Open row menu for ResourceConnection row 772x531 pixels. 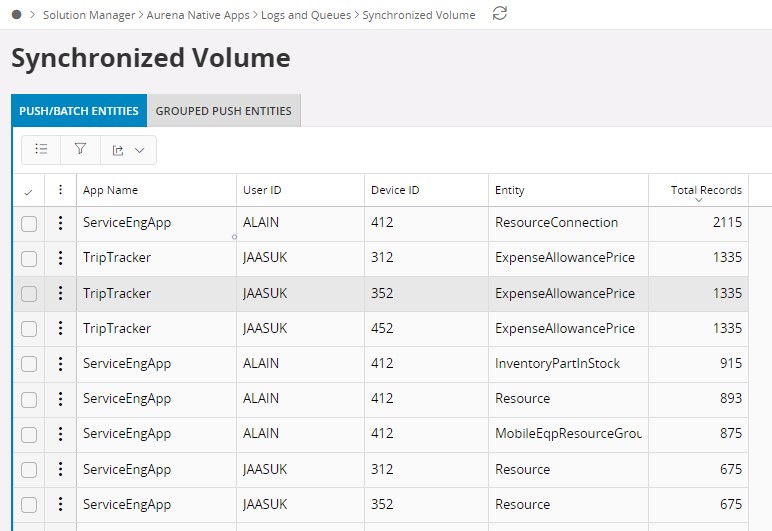(60, 223)
